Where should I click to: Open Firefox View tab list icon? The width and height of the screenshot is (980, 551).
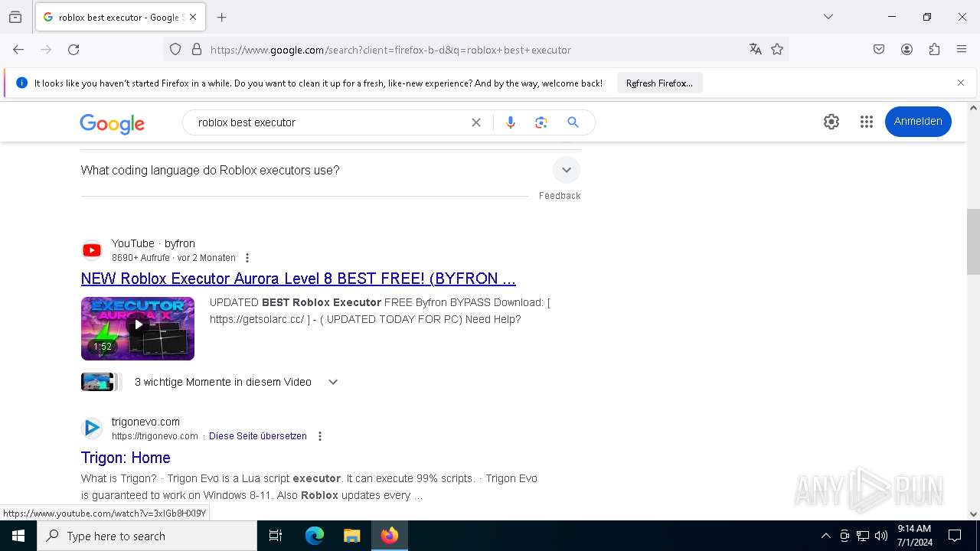click(15, 17)
